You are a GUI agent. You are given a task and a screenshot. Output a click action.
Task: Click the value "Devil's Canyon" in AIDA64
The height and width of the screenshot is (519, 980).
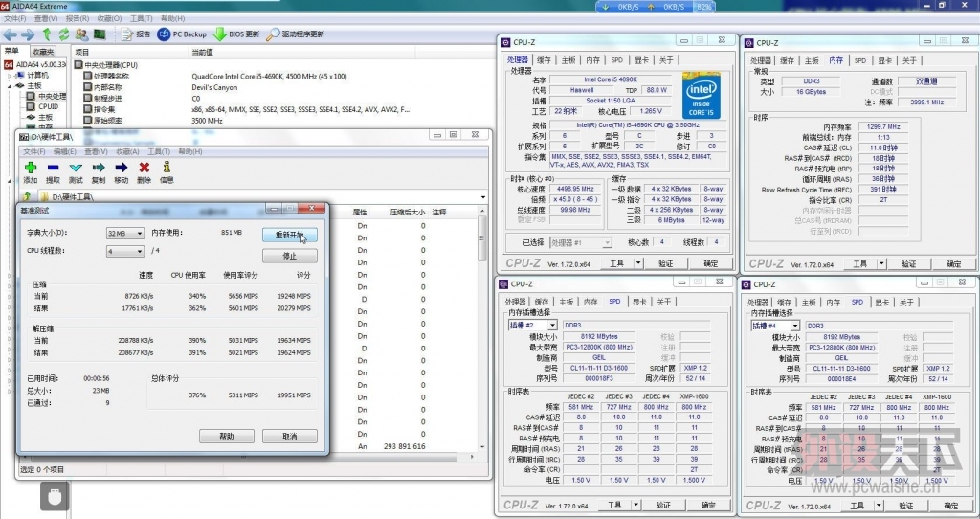coord(214,87)
